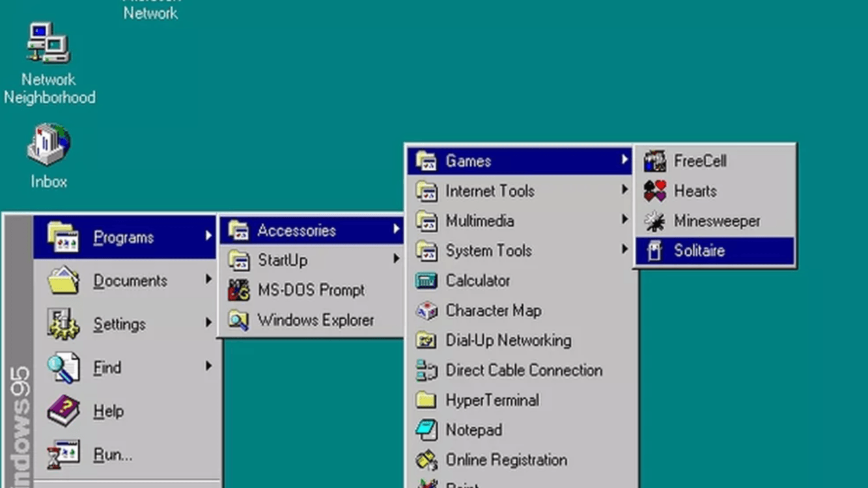Click the Online Registration icon

tap(427, 460)
